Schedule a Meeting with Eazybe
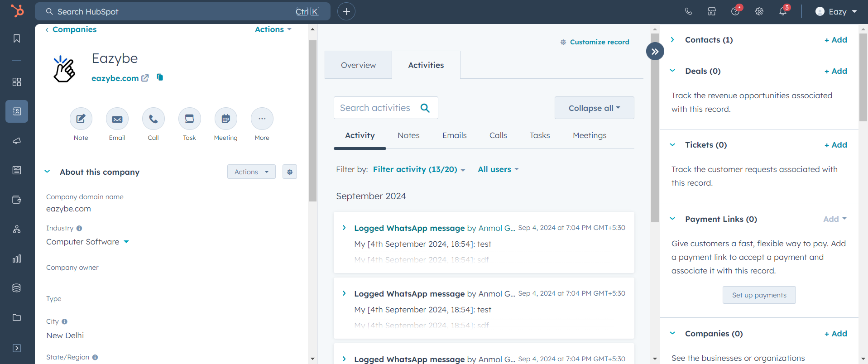Image resolution: width=868 pixels, height=364 pixels. pyautogui.click(x=226, y=119)
